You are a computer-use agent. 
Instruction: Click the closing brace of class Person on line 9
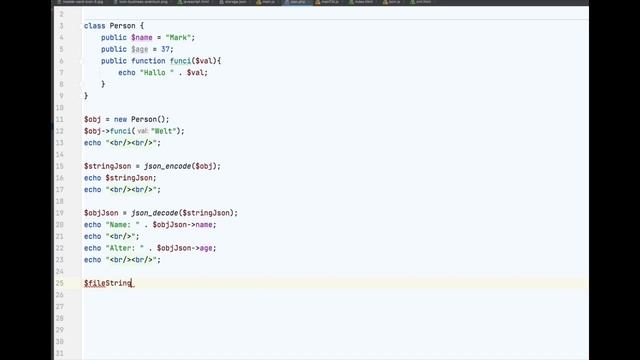[x=86, y=96]
